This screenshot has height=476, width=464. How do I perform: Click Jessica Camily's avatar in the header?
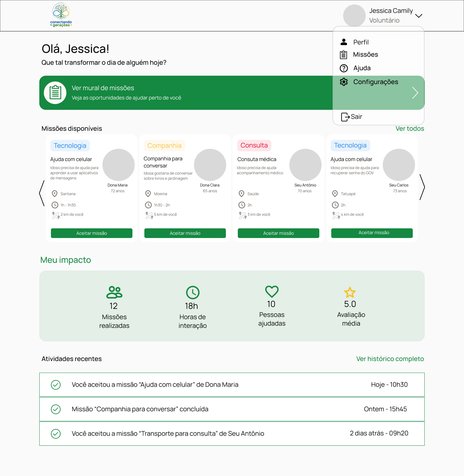[354, 15]
